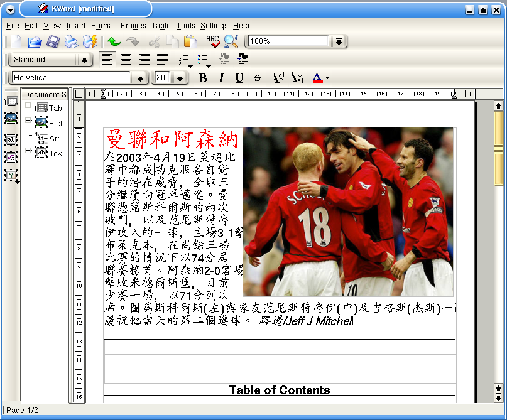
Task: Select the insert table frame tool
Action: (11, 101)
